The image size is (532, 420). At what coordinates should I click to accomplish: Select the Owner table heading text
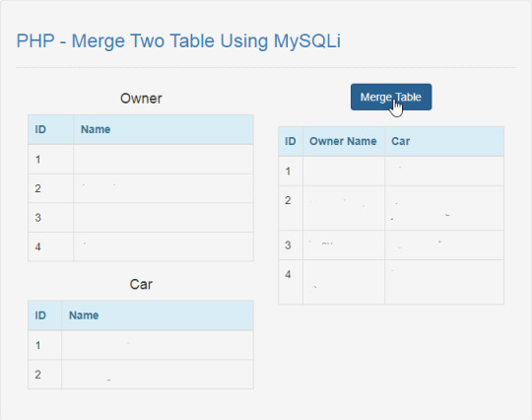pos(141,99)
